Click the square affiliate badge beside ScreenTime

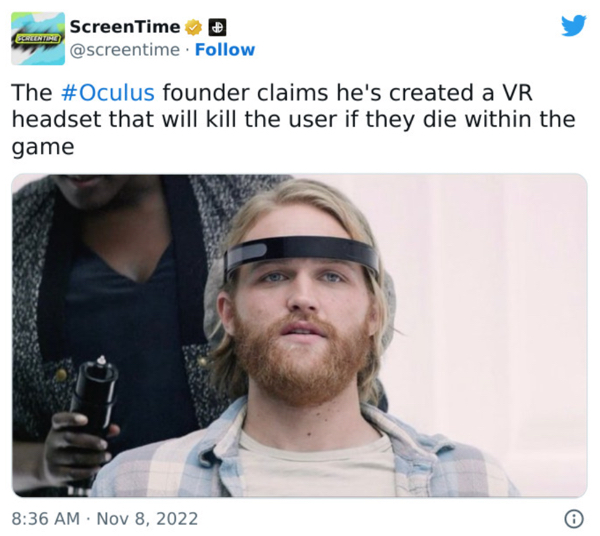(x=217, y=27)
